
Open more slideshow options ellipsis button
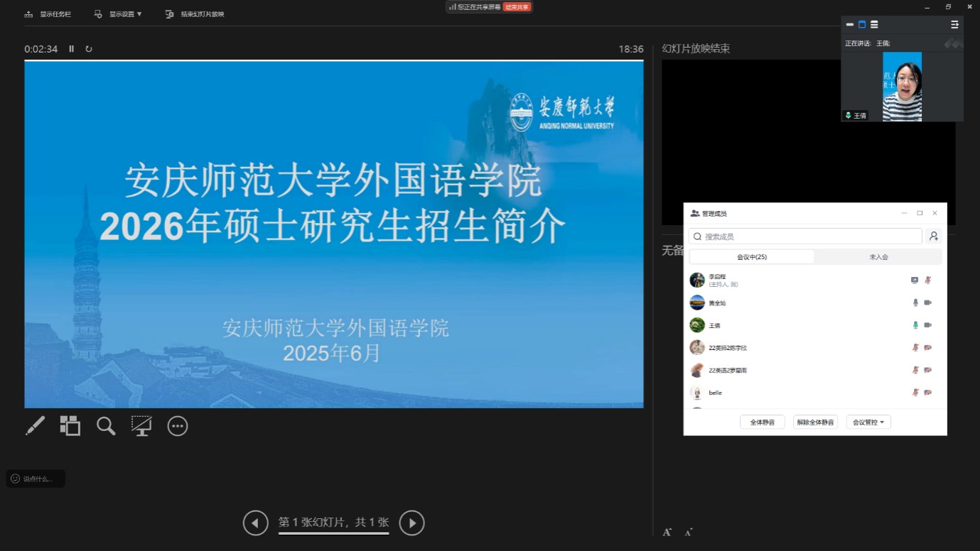click(178, 426)
